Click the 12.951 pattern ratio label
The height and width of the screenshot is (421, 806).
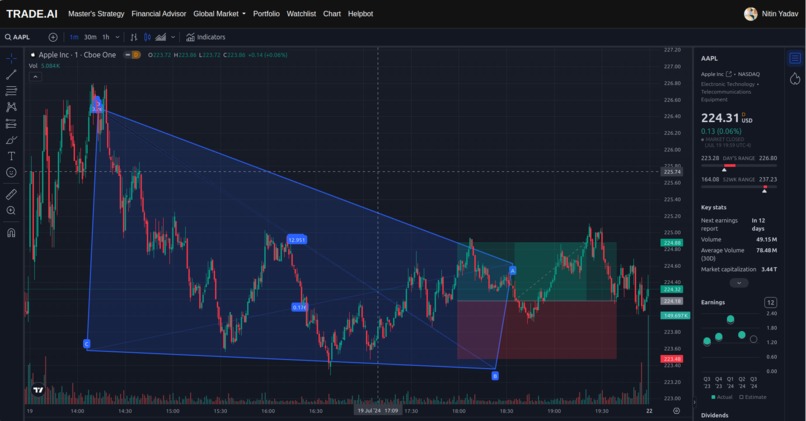[x=297, y=240]
